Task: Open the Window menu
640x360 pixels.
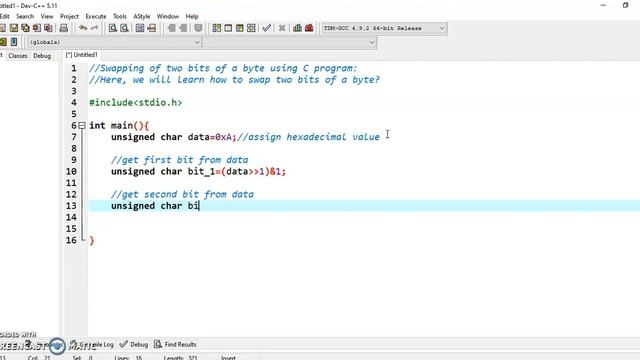Action: point(168,16)
